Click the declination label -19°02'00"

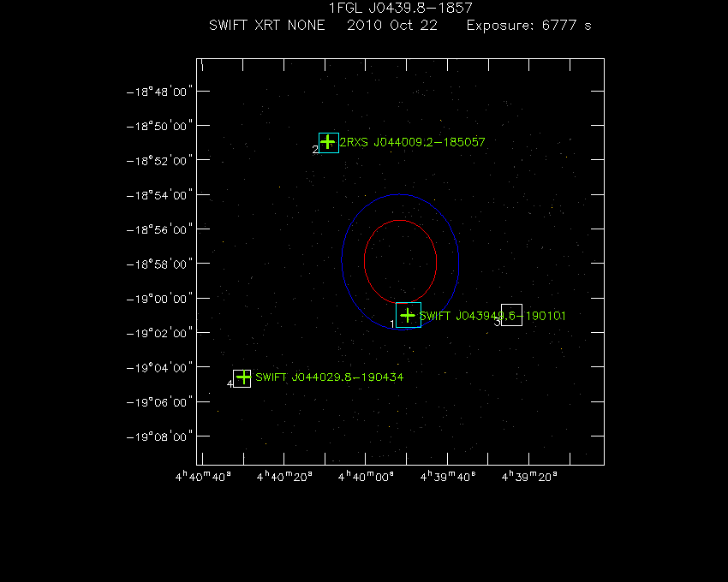click(159, 333)
